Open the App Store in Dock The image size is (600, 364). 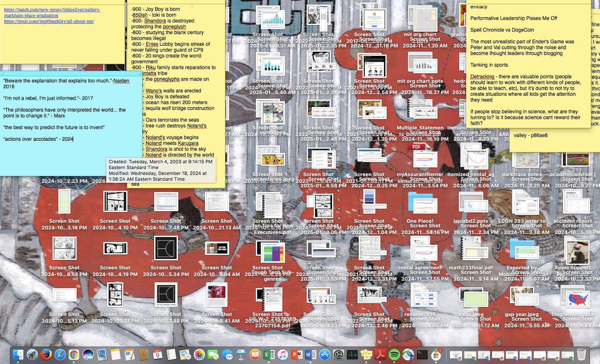325,355
